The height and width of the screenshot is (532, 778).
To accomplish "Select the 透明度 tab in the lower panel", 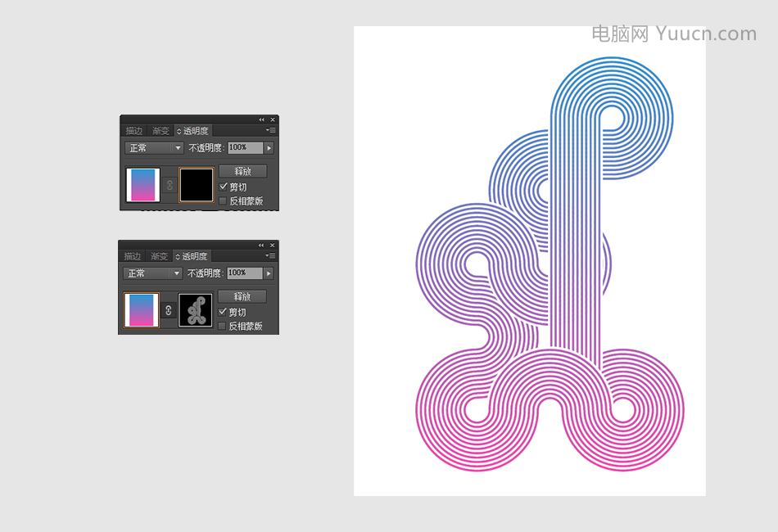I will (x=192, y=256).
